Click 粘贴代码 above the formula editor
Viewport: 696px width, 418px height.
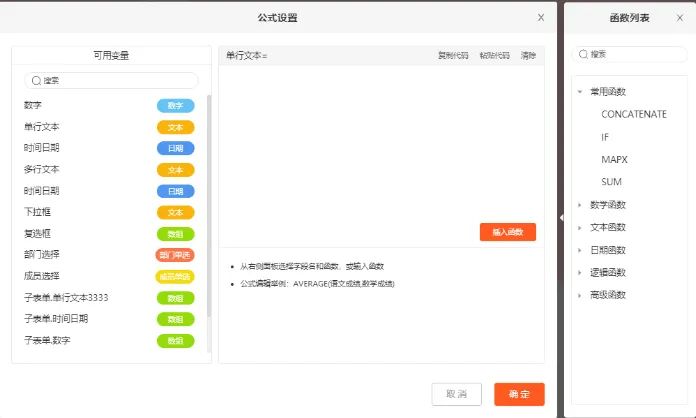(x=494, y=55)
